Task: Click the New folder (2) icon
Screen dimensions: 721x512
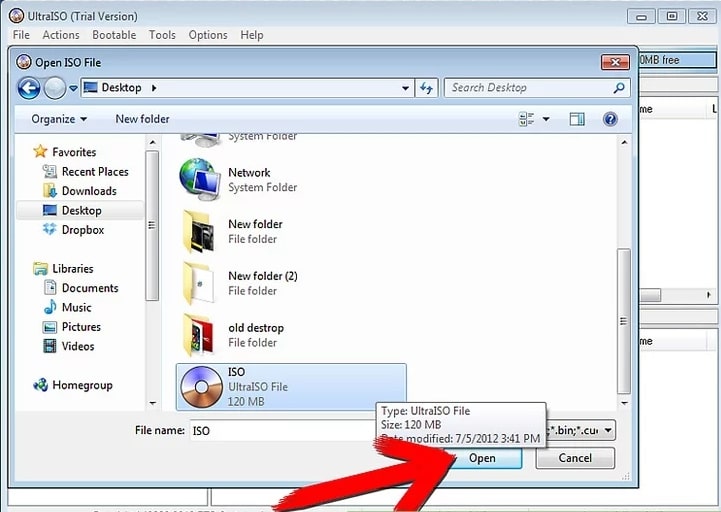Action: tap(199, 283)
